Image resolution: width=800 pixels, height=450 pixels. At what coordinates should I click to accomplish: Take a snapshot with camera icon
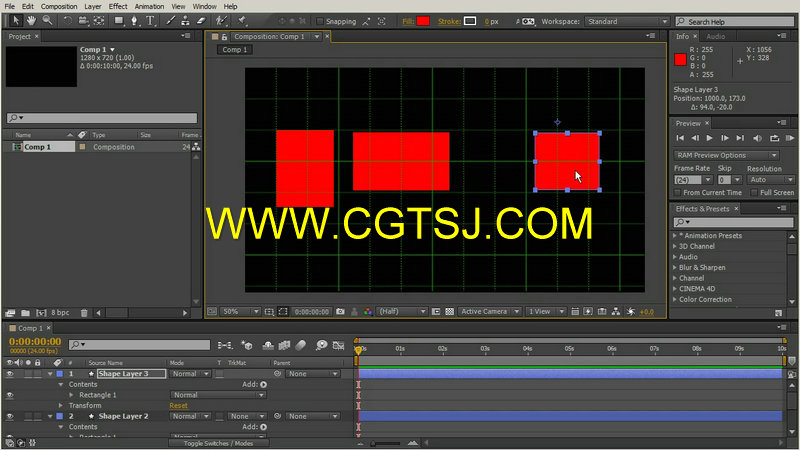pyautogui.click(x=340, y=311)
